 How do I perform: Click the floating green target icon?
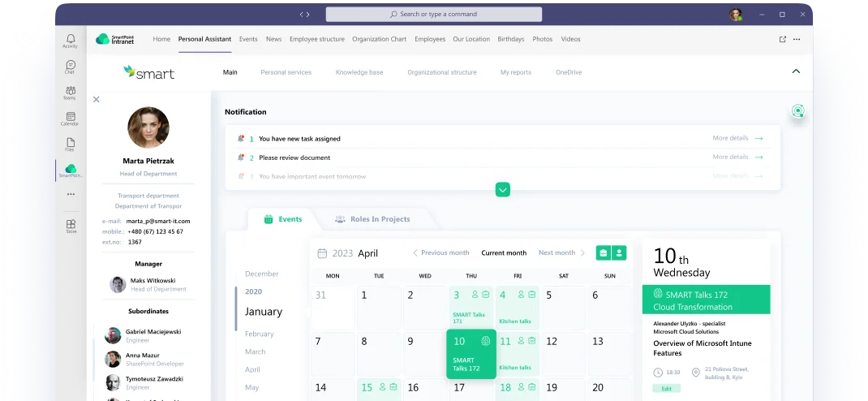pyautogui.click(x=797, y=110)
